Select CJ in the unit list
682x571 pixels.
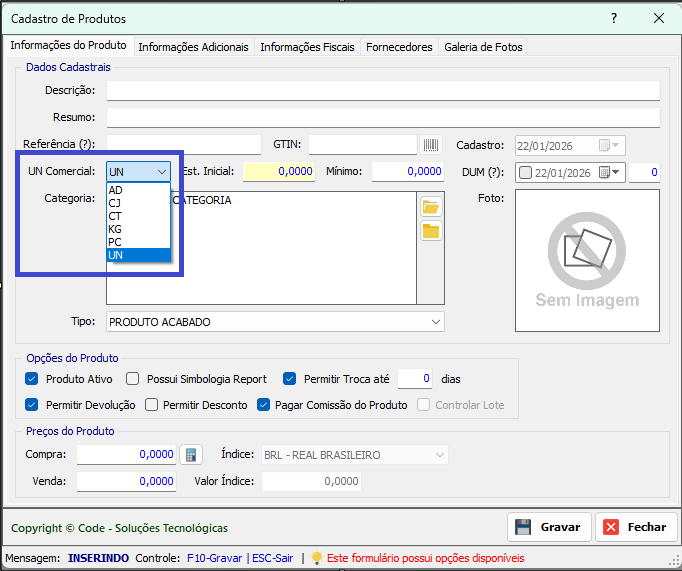point(138,203)
